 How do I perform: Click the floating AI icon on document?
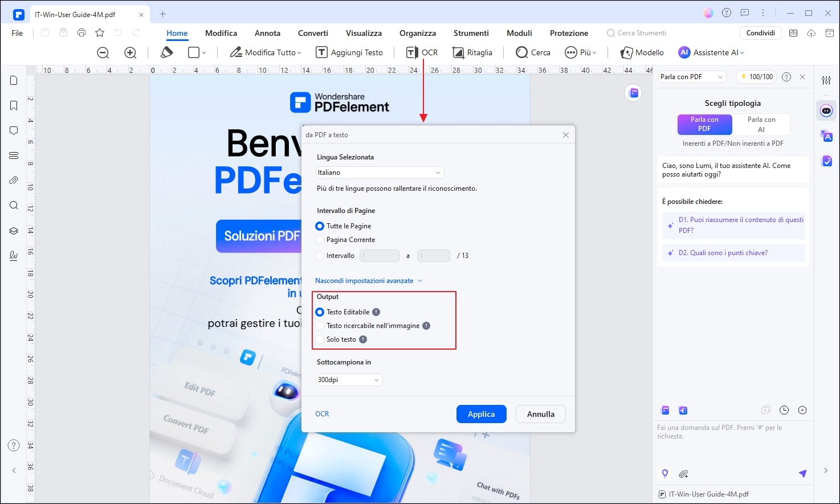pyautogui.click(x=633, y=93)
